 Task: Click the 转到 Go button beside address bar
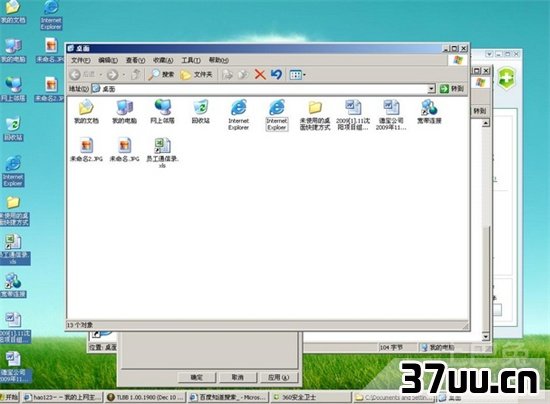pyautogui.click(x=452, y=89)
